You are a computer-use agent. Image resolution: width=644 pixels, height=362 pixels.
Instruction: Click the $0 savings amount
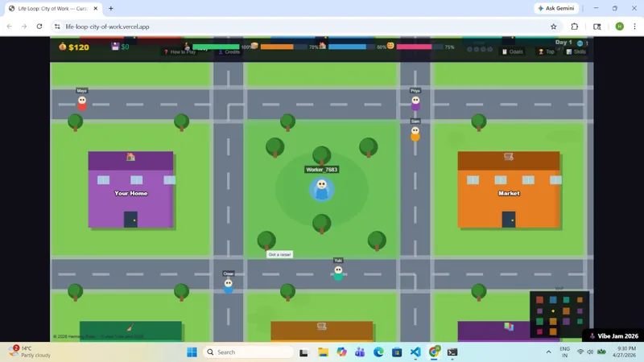click(x=125, y=47)
